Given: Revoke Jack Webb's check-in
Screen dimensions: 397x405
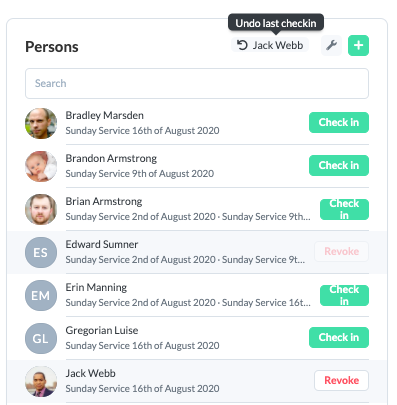Looking at the screenshot, I should [x=341, y=380].
